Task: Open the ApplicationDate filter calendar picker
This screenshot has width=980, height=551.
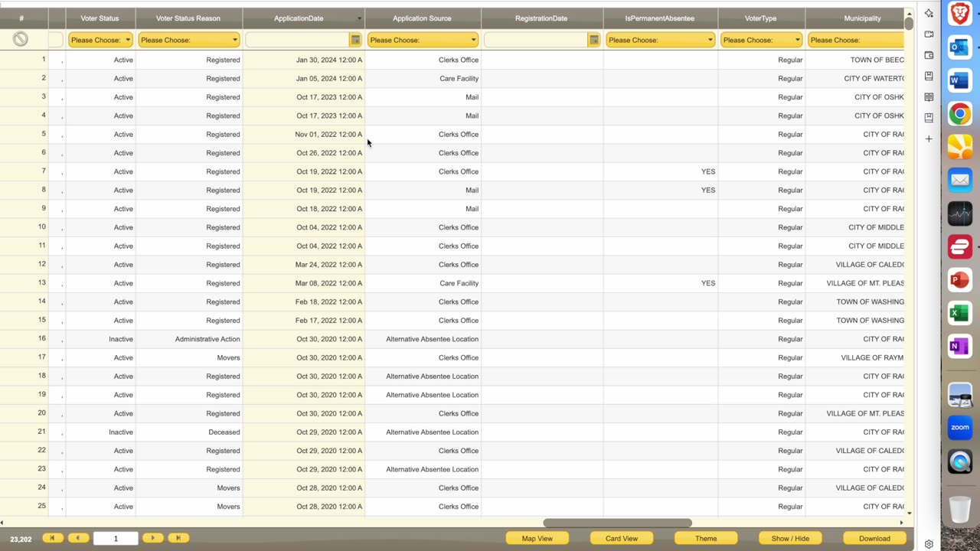Action: [x=355, y=40]
